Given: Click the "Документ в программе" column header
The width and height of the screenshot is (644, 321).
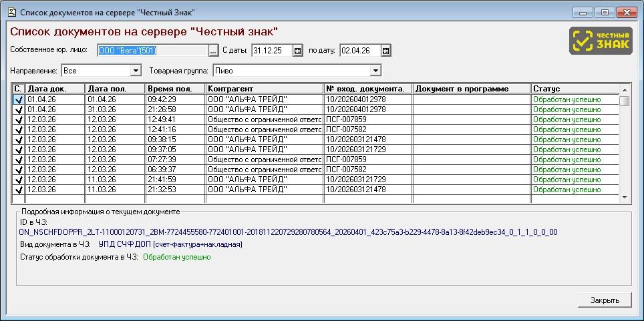Looking at the screenshot, I should click(472, 89).
